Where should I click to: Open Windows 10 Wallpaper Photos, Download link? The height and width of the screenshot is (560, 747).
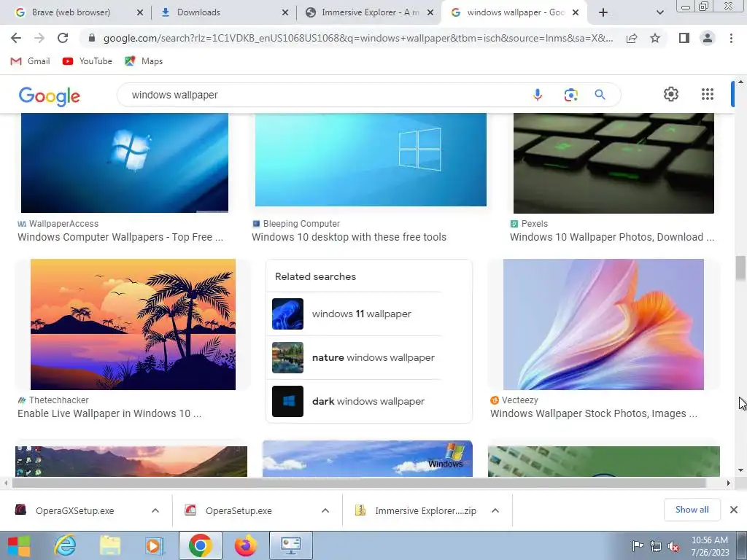point(612,237)
